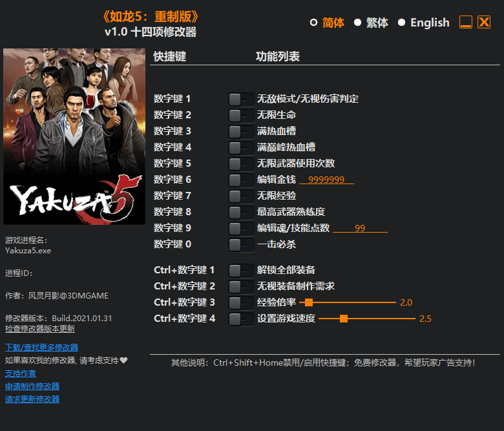Click the 编辑金钱 value field 9999999
The height and width of the screenshot is (431, 504).
(326, 180)
